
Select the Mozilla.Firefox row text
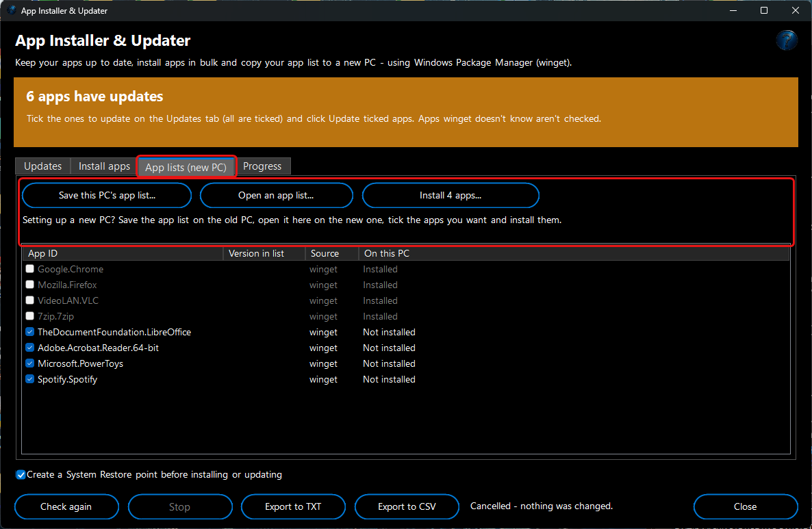[x=67, y=285]
